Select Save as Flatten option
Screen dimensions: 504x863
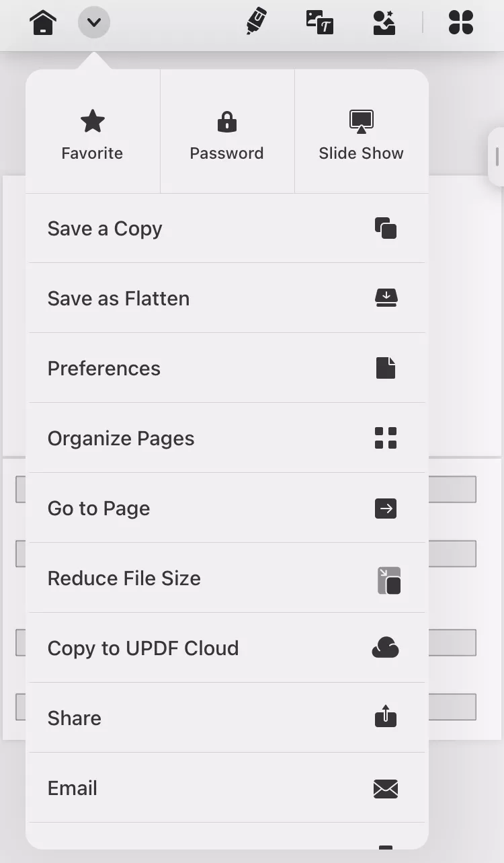tap(227, 299)
